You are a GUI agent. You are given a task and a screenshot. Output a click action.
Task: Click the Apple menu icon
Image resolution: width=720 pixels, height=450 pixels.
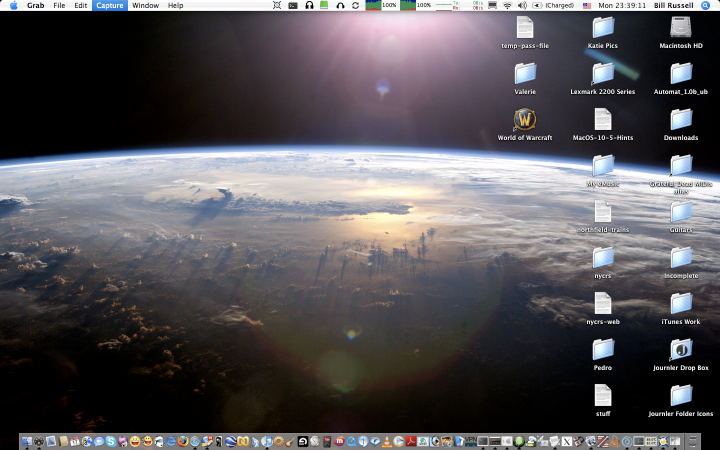coord(13,6)
